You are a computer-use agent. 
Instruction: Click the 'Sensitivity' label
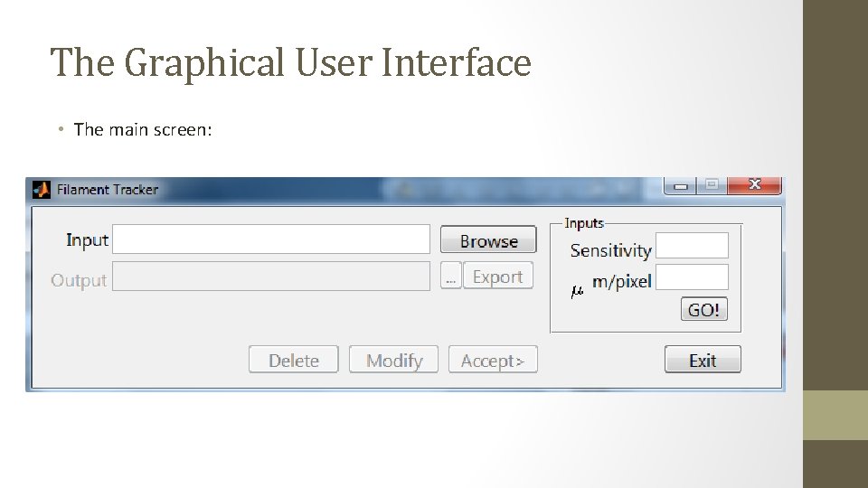(x=610, y=250)
